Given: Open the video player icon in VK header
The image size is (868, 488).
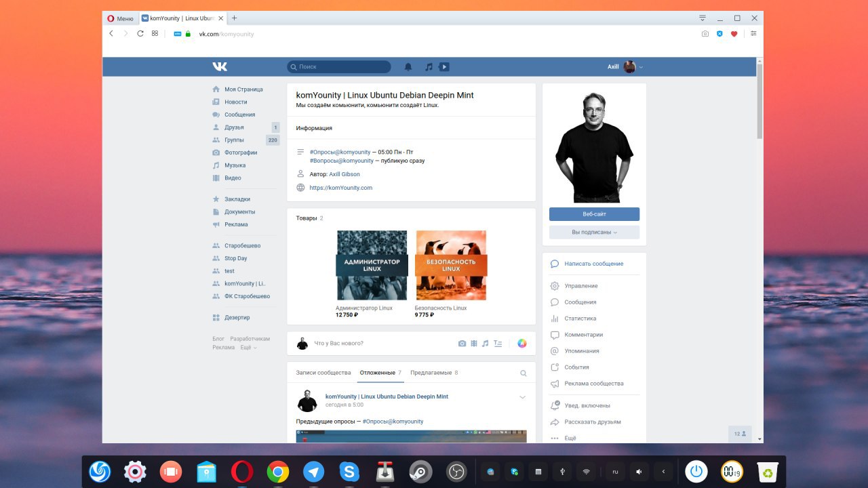Looking at the screenshot, I should point(444,66).
